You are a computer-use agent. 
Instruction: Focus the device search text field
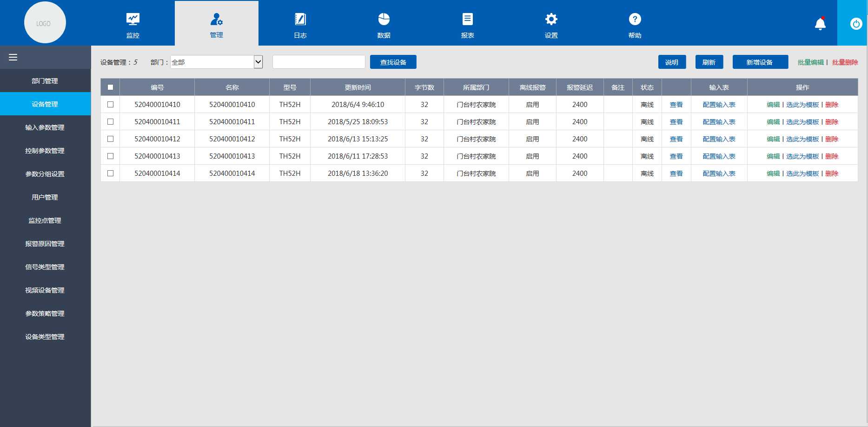[319, 62]
